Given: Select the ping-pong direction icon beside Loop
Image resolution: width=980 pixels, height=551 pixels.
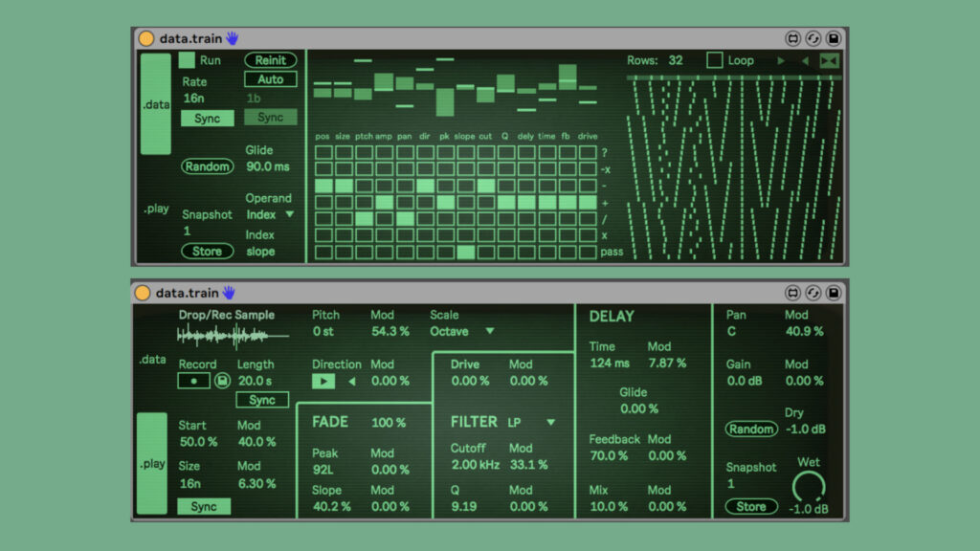Looking at the screenshot, I should (x=828, y=60).
